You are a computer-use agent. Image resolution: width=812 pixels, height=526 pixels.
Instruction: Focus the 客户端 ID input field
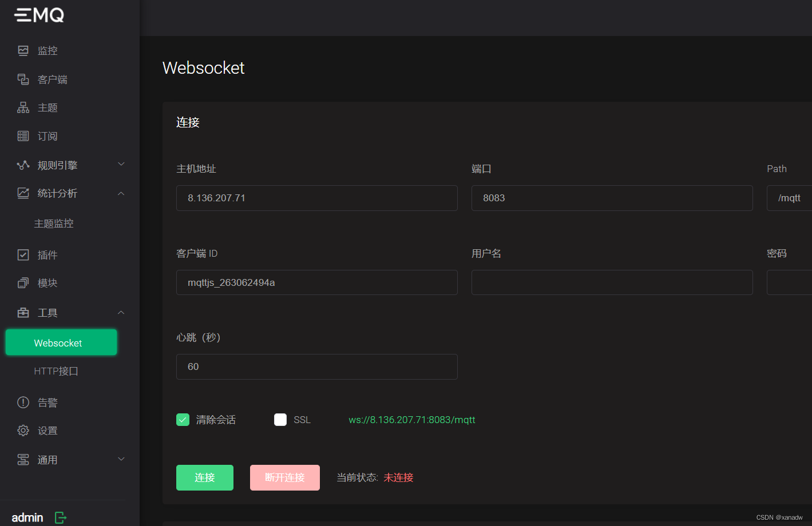point(317,282)
